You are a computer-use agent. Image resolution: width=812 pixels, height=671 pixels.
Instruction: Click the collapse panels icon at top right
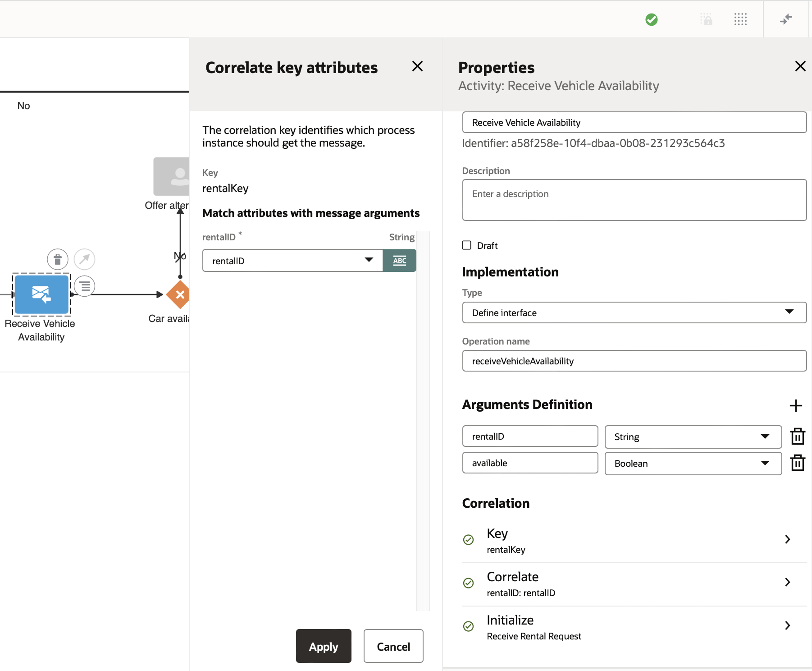coord(786,19)
